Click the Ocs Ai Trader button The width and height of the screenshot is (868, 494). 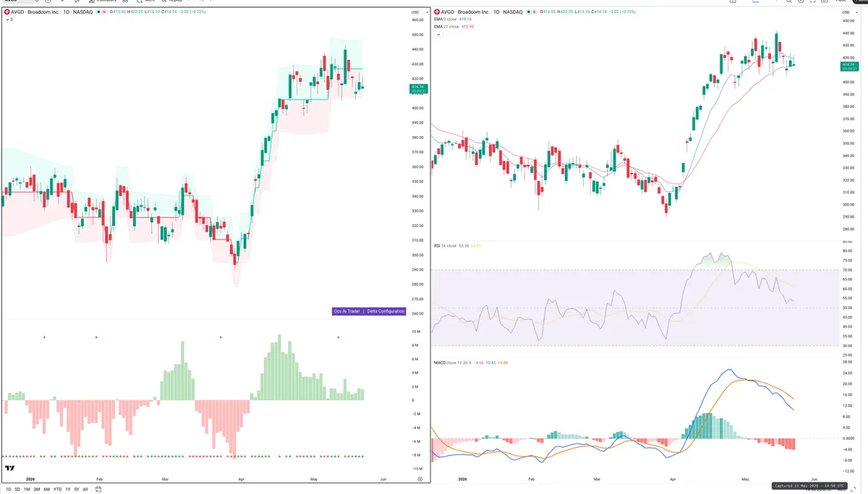click(x=346, y=311)
